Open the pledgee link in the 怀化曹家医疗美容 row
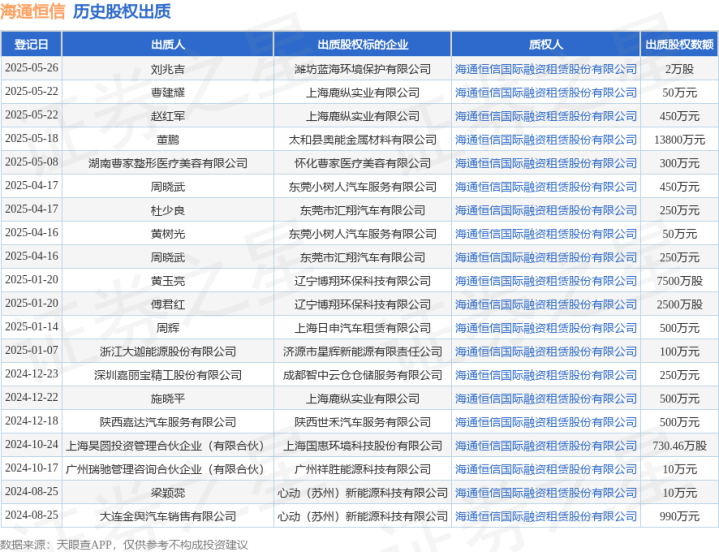719x552 pixels. (x=546, y=163)
